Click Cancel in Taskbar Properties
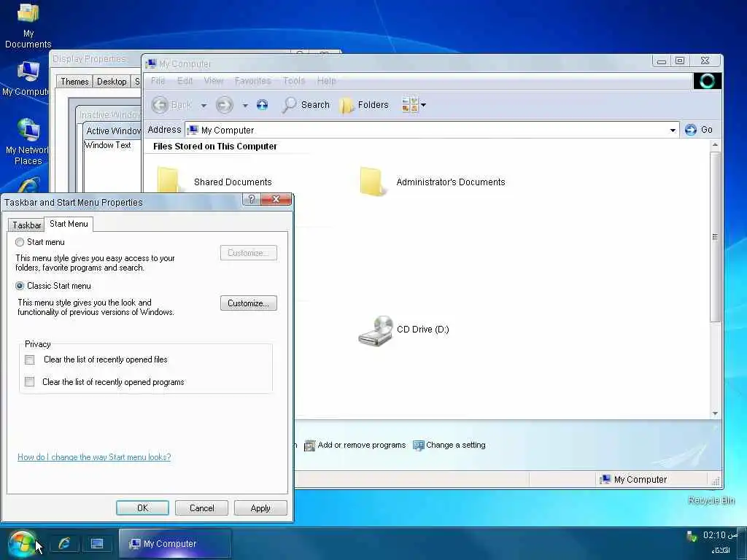The height and width of the screenshot is (560, 747). pyautogui.click(x=201, y=508)
